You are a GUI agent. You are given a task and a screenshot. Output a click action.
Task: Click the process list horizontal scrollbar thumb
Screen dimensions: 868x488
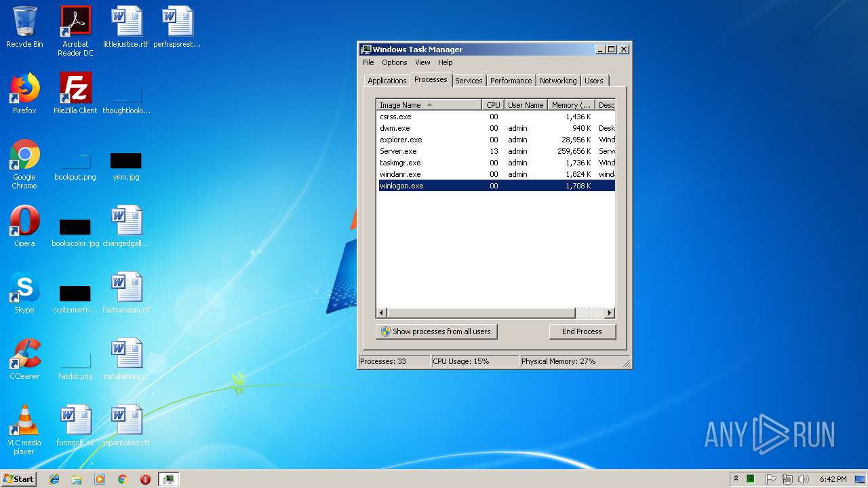click(x=481, y=312)
